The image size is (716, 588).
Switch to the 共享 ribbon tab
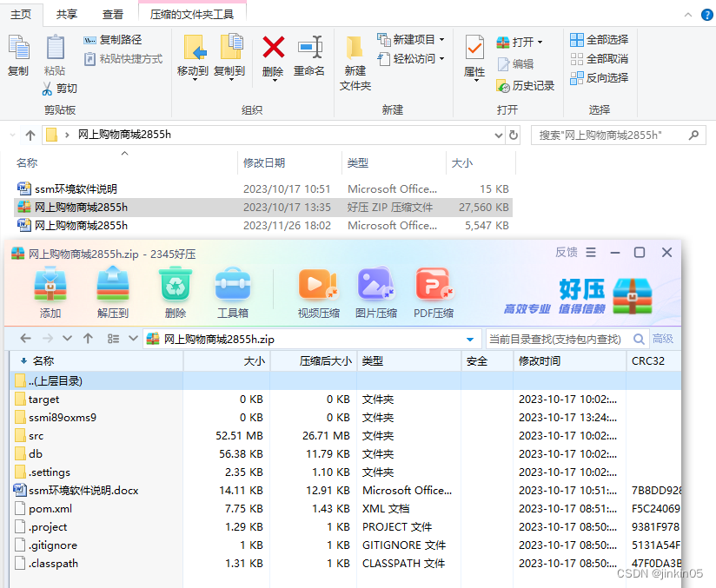click(66, 14)
